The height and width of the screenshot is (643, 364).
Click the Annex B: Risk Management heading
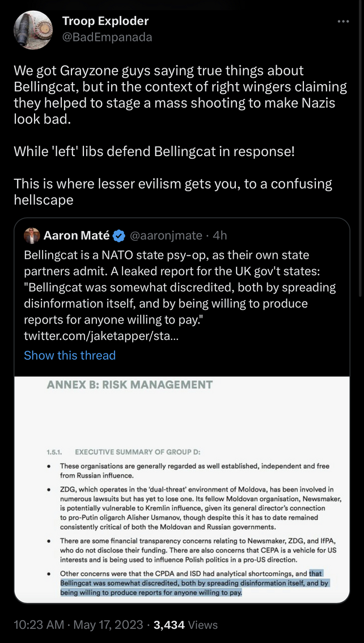point(130,385)
